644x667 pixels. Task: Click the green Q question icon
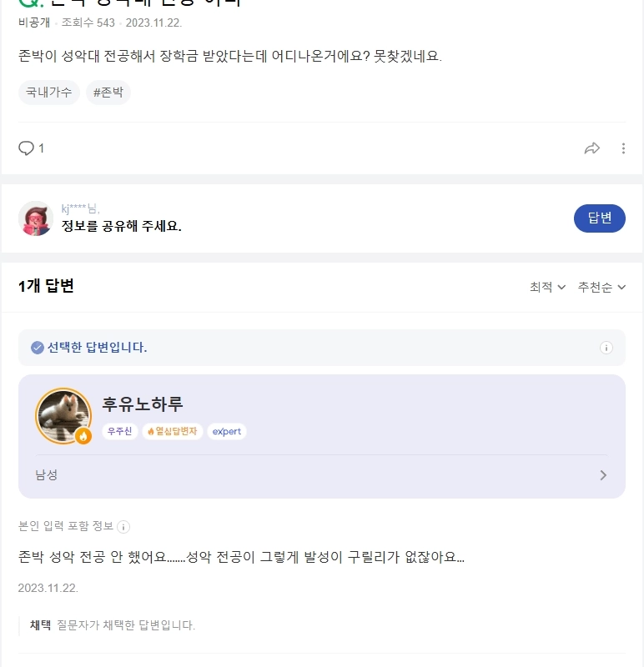coord(27,3)
